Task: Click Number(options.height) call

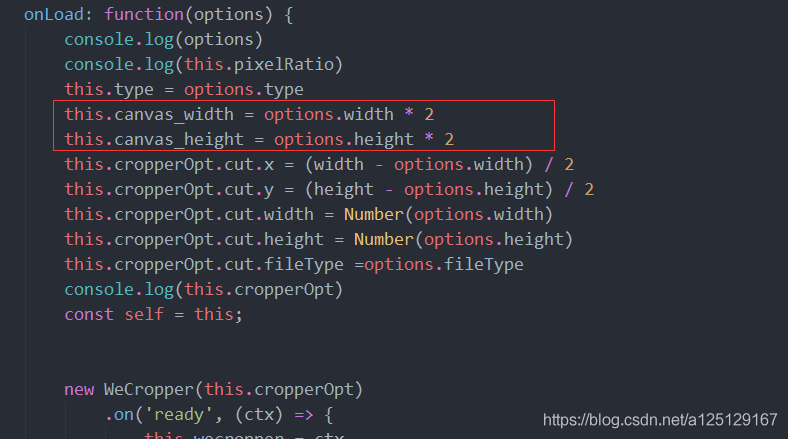Action: click(x=463, y=240)
